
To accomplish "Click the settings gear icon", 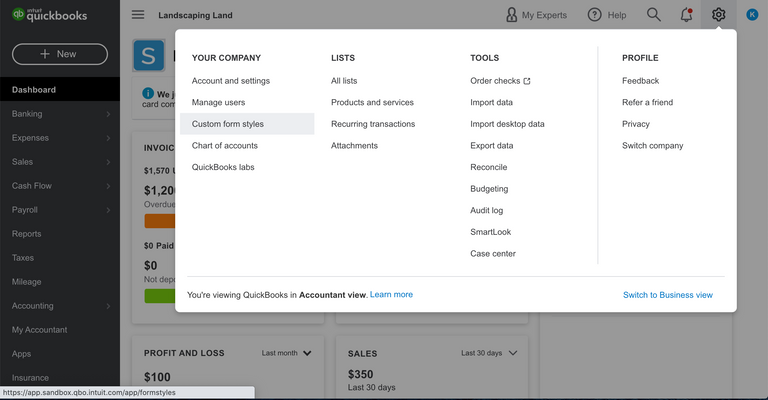I will (718, 15).
